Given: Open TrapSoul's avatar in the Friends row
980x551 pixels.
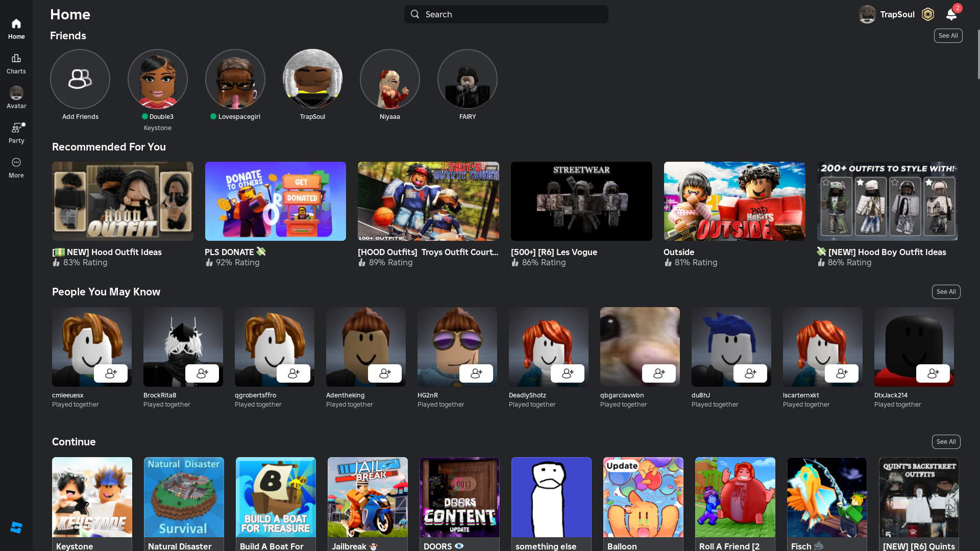Looking at the screenshot, I should pos(312,79).
